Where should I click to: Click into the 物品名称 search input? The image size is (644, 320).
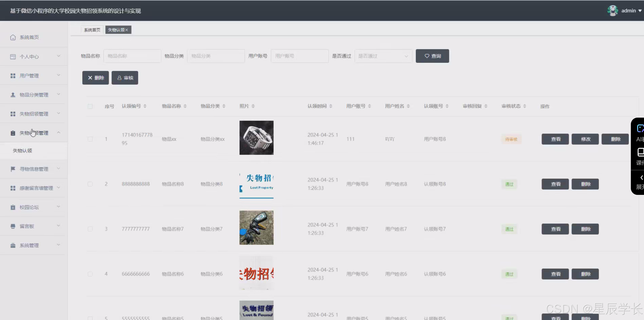coord(132,56)
